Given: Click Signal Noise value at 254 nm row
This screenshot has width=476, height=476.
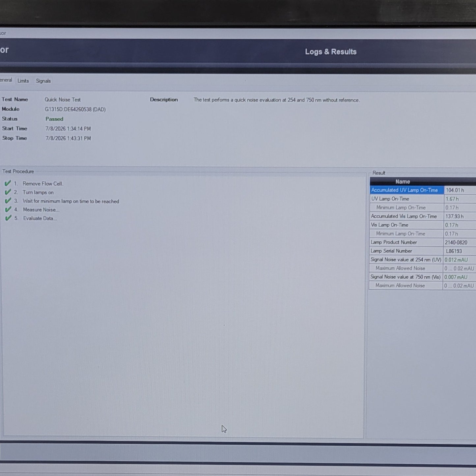Looking at the screenshot, I should [x=423, y=260].
